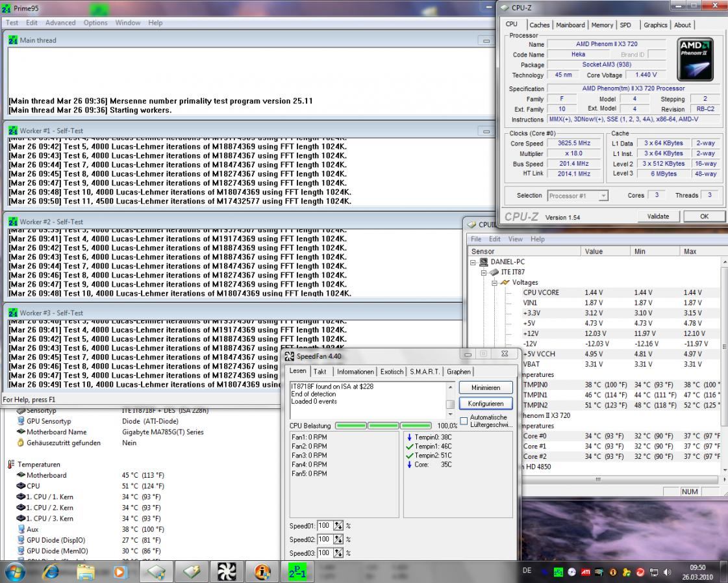Click the ITE IT87 chip icon in the tree
Viewport: 728px width, 583px height.
(x=494, y=272)
